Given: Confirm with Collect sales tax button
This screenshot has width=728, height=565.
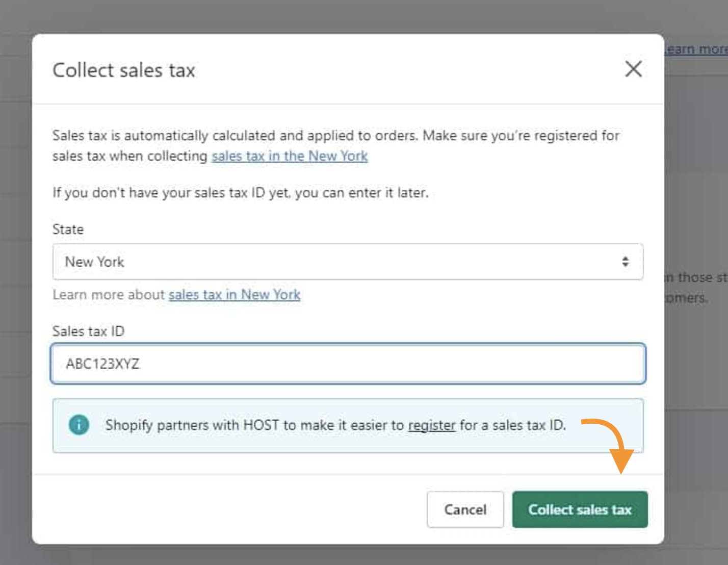Looking at the screenshot, I should (x=580, y=509).
